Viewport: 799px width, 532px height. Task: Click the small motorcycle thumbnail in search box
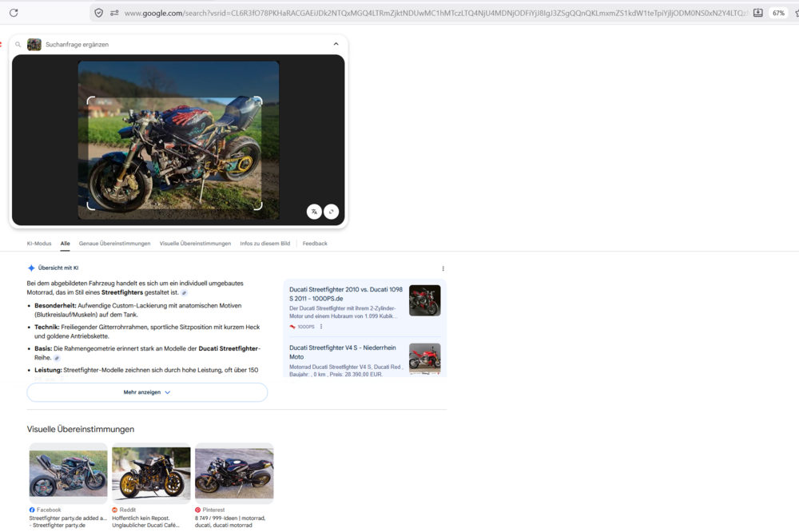click(34, 45)
